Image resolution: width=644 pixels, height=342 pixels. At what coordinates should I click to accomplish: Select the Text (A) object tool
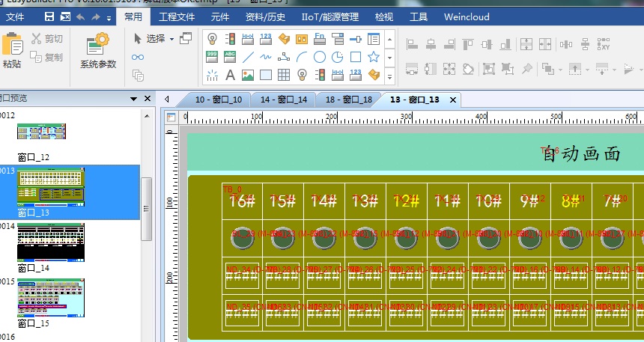pos(230,75)
